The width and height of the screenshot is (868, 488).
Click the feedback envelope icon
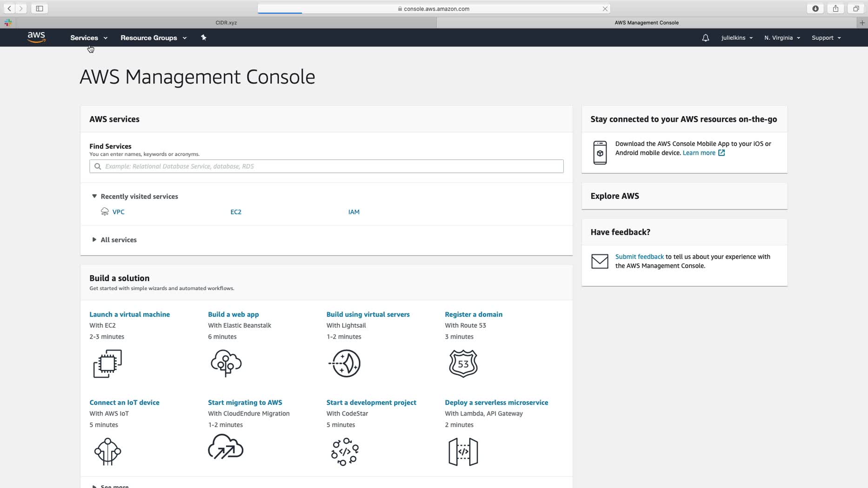click(600, 261)
